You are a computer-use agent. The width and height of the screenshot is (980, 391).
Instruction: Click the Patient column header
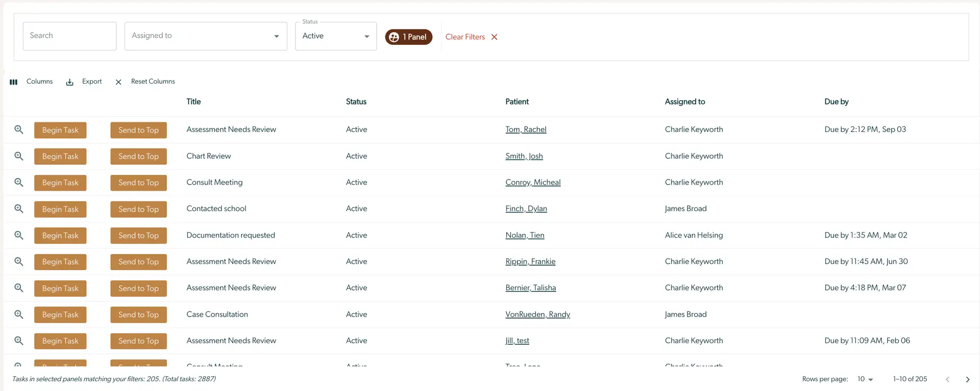tap(517, 102)
